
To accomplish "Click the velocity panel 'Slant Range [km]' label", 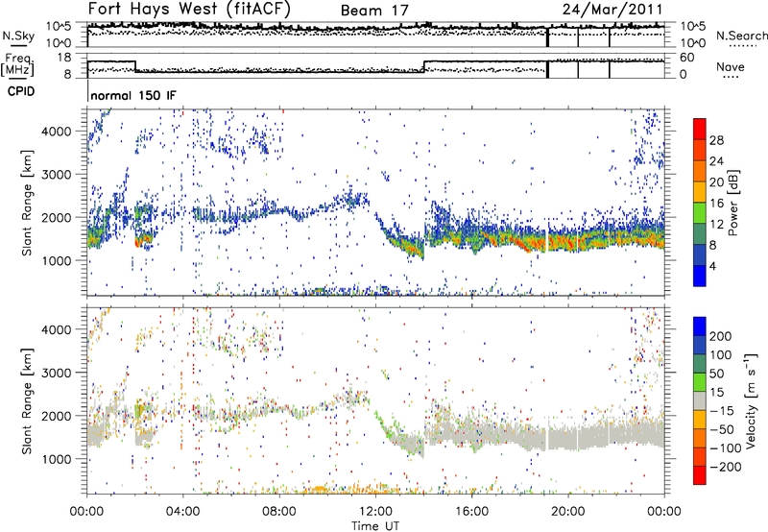I will [27, 400].
